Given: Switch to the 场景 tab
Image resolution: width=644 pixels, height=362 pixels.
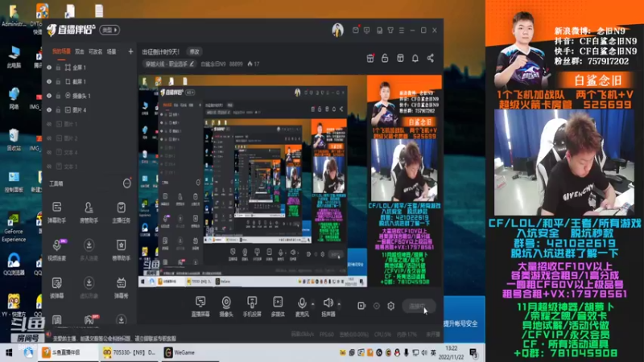Looking at the screenshot, I should click(x=112, y=51).
